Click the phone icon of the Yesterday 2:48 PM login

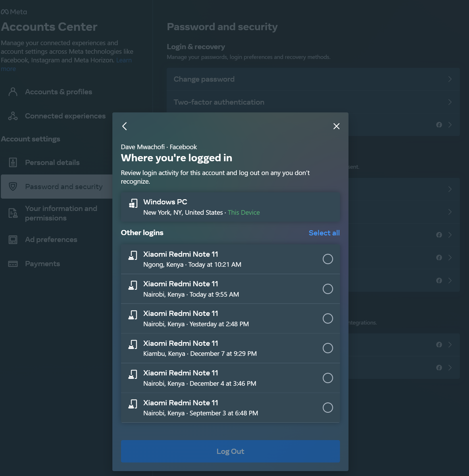[133, 315]
